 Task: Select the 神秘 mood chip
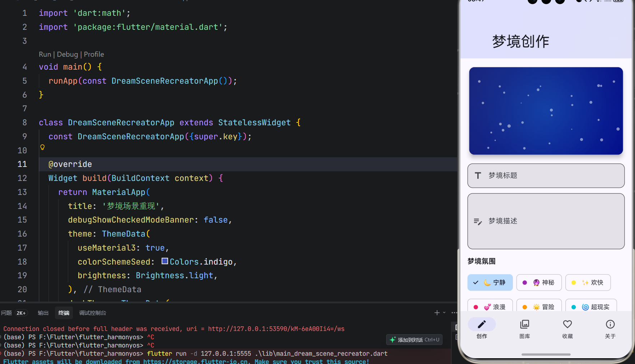point(539,283)
